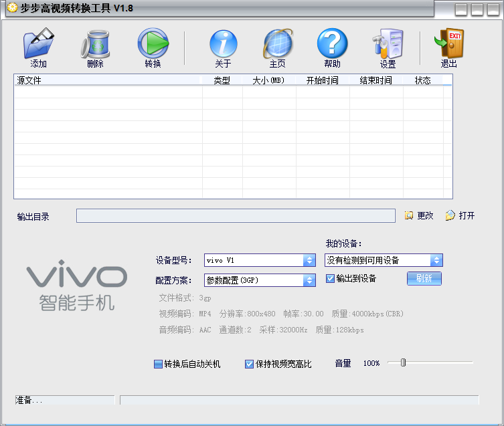Viewport: 504px width, 426px height.
Task: Click the 采样:32000Hz text
Action: (283, 330)
